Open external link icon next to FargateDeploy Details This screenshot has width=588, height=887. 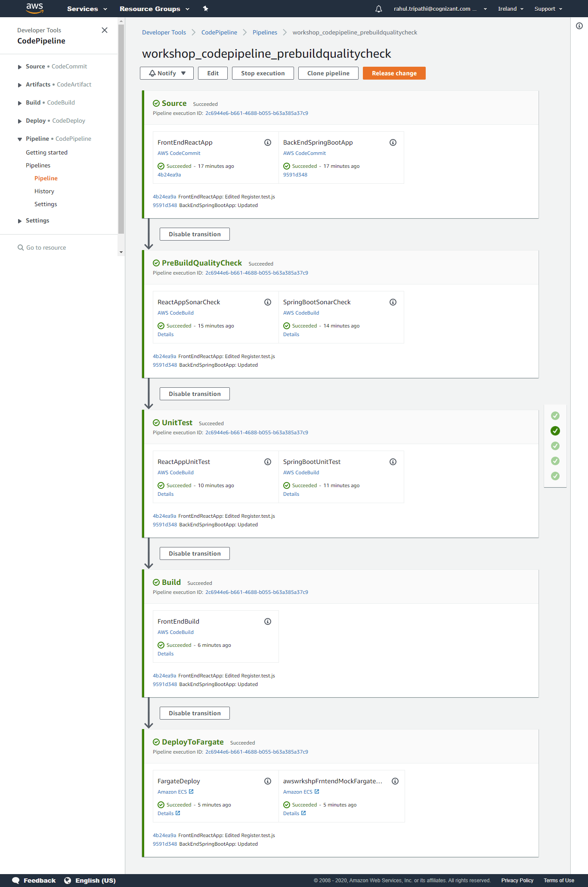178,813
